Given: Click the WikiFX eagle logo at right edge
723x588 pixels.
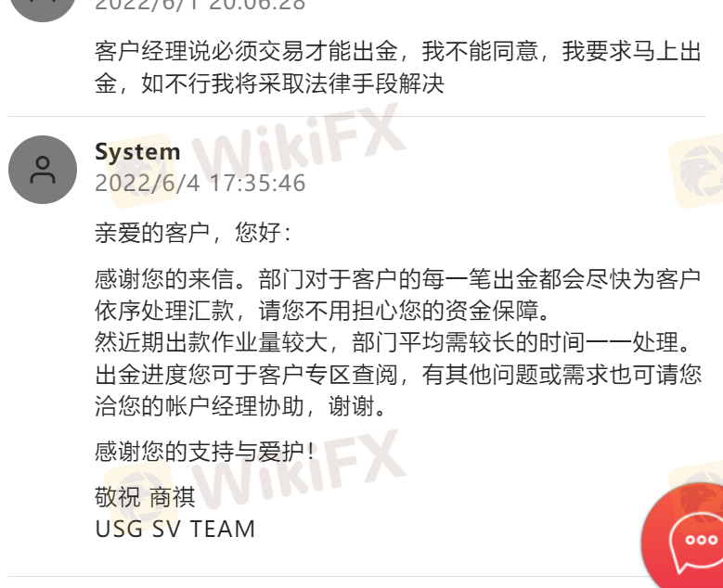Looking at the screenshot, I should pyautogui.click(x=696, y=171).
